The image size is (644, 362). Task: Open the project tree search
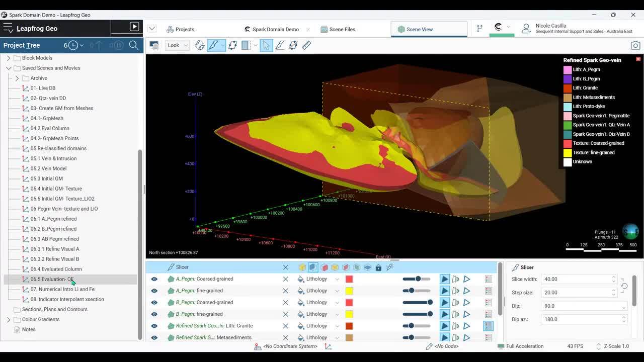click(x=133, y=45)
